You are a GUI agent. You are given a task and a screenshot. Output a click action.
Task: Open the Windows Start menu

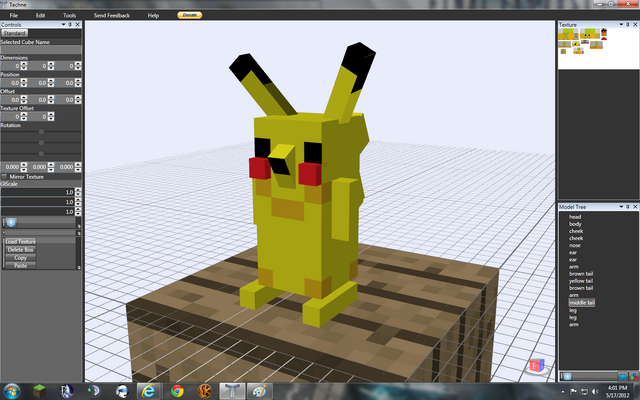tap(12, 391)
